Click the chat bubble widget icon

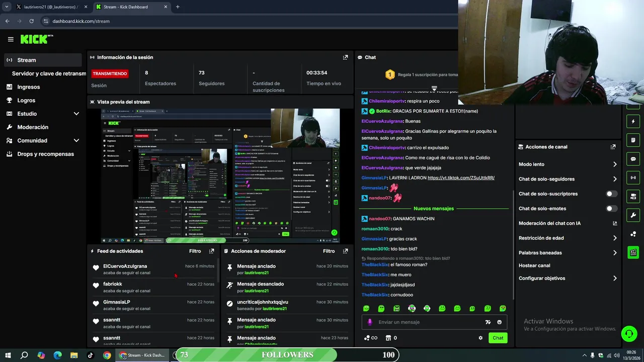(633, 159)
